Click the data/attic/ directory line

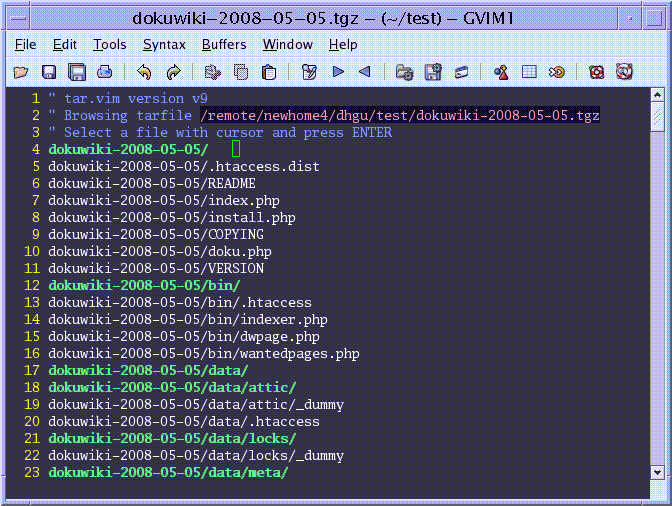click(172, 387)
